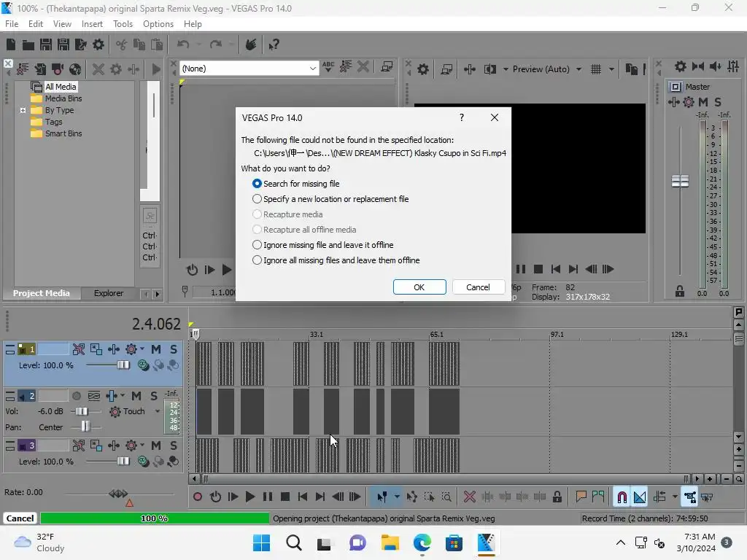Screen dimensions: 747x560
Task: Select the All Media tree item
Action: (61, 87)
